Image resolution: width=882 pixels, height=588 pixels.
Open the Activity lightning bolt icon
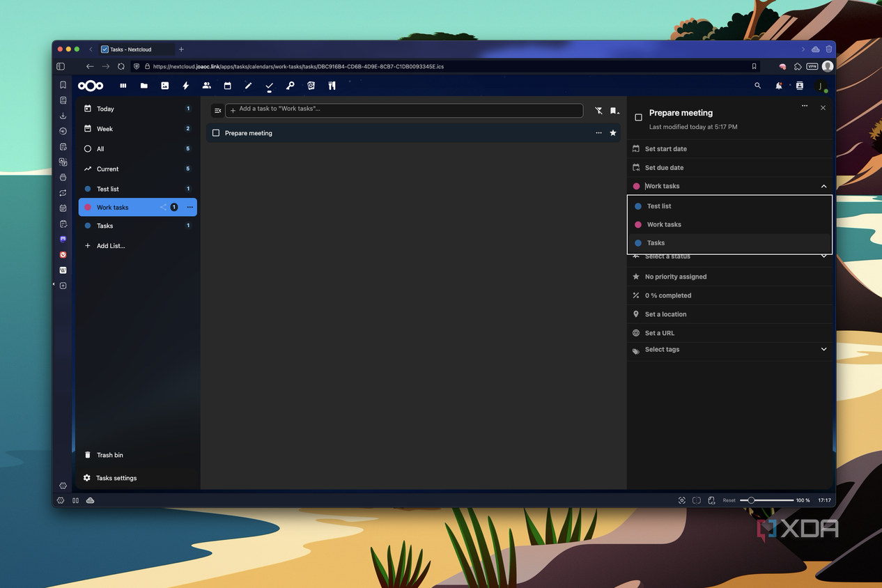[x=186, y=86]
